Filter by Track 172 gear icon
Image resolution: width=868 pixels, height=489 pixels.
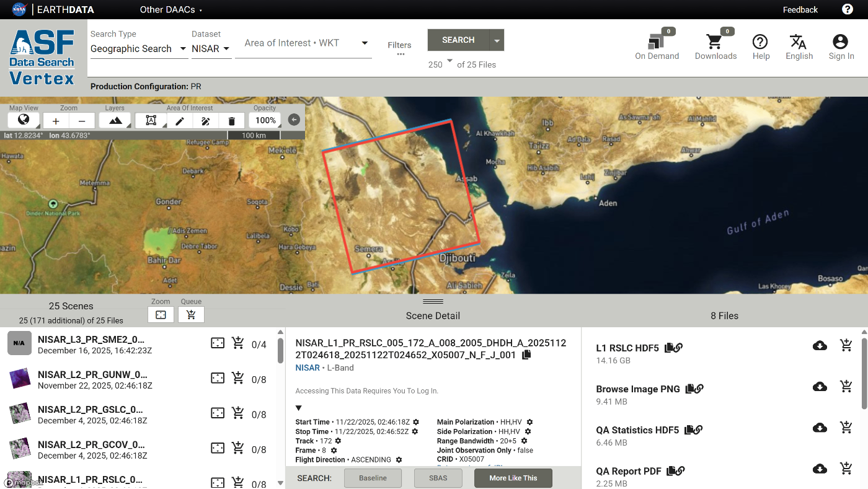338,441
